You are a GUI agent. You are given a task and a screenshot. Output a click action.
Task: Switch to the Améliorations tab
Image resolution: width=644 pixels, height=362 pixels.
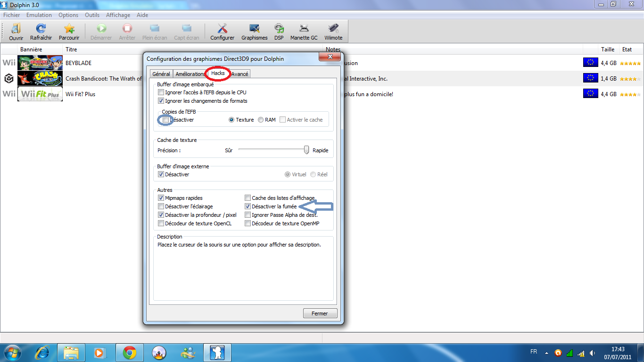click(x=190, y=74)
